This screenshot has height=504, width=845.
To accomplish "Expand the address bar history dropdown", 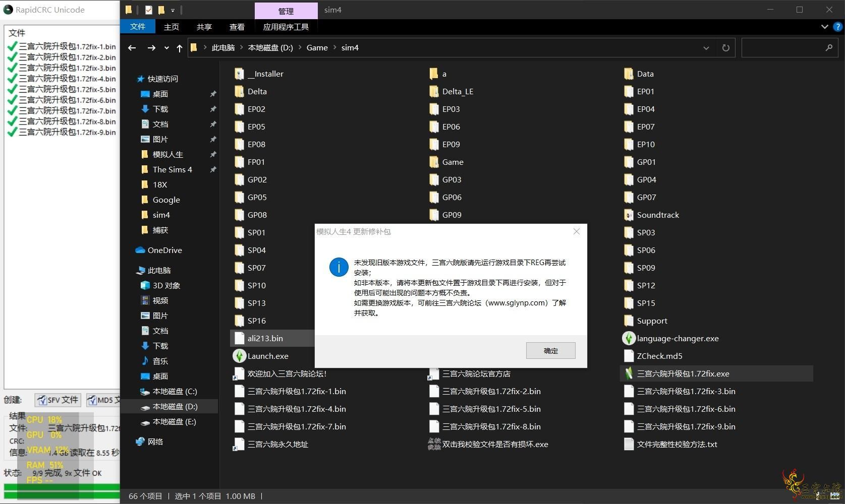I will pos(706,48).
